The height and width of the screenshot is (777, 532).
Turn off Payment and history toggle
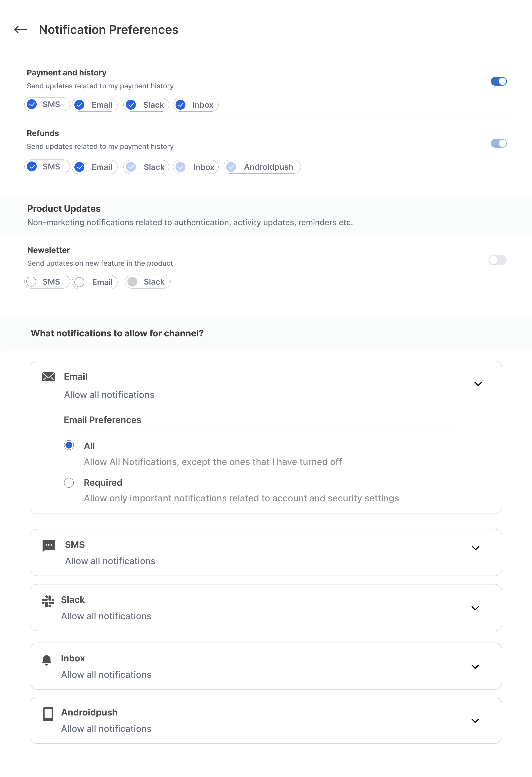click(x=499, y=82)
